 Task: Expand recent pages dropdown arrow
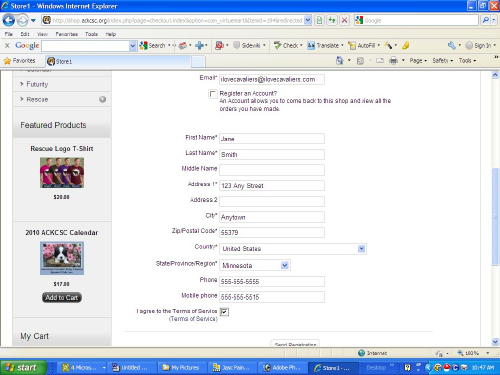33,21
